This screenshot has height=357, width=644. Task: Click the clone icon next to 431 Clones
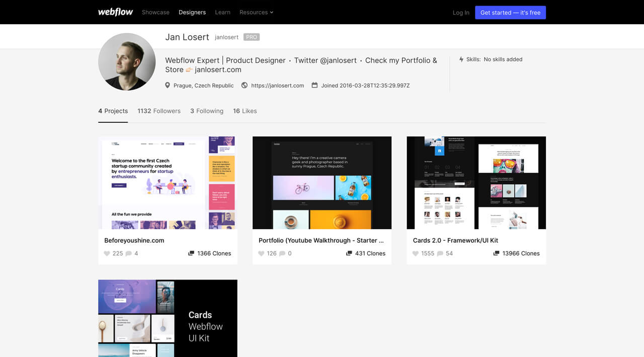(x=349, y=253)
